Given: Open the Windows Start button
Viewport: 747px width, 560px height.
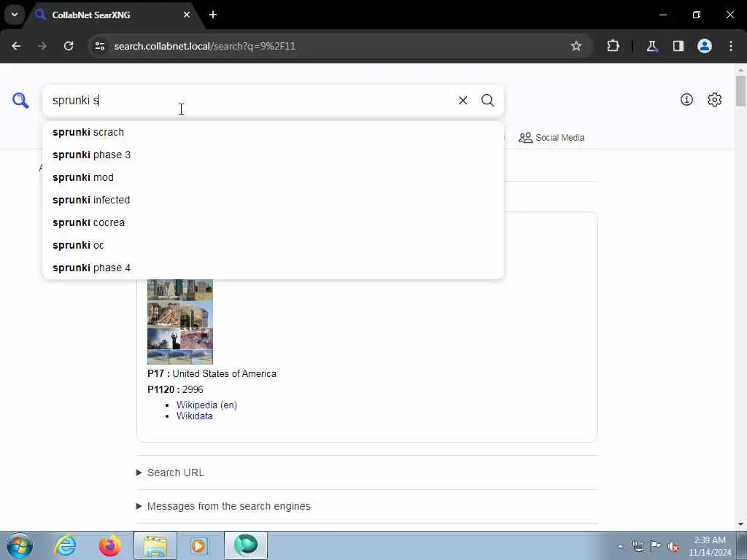Looking at the screenshot, I should [20, 545].
